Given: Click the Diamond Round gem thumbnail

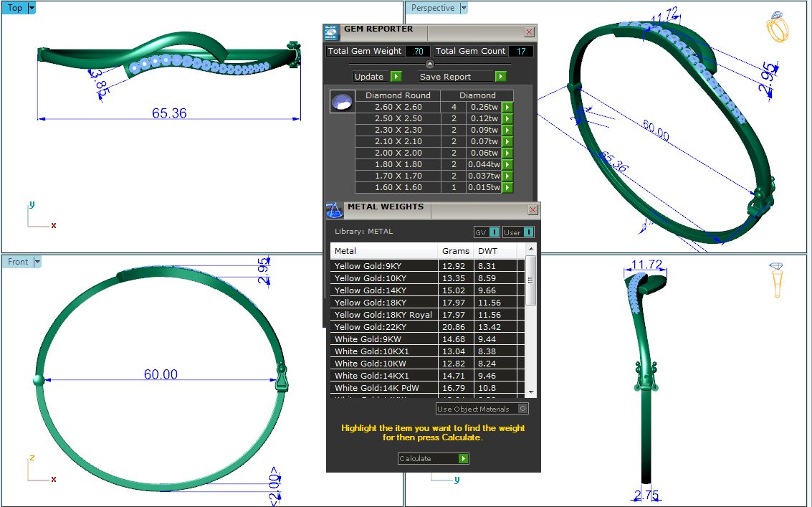Looking at the screenshot, I should click(341, 102).
